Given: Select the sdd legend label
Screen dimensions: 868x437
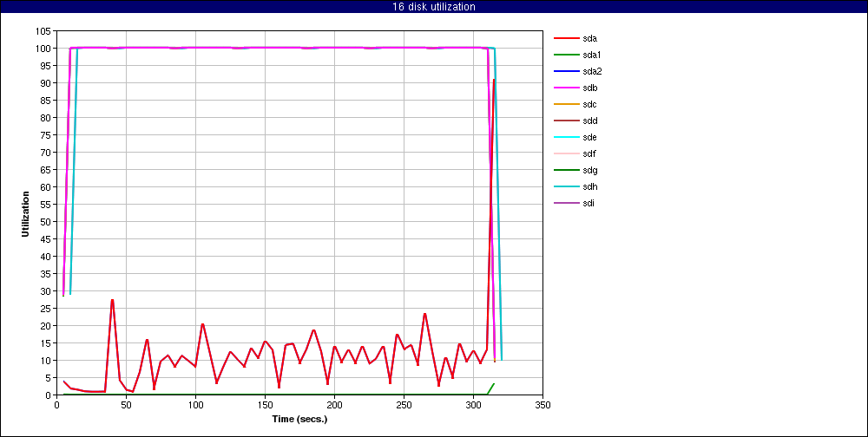Looking at the screenshot, I should (x=589, y=121).
